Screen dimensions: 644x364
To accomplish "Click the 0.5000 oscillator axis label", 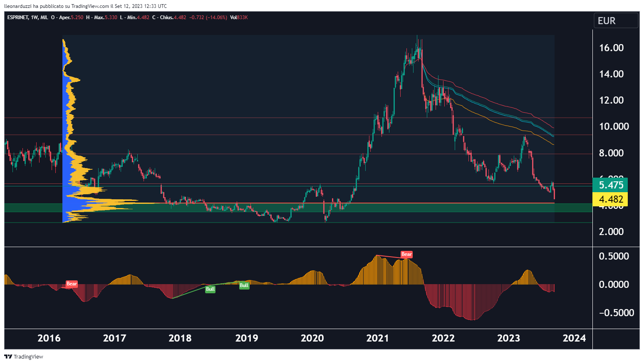I will click(614, 256).
